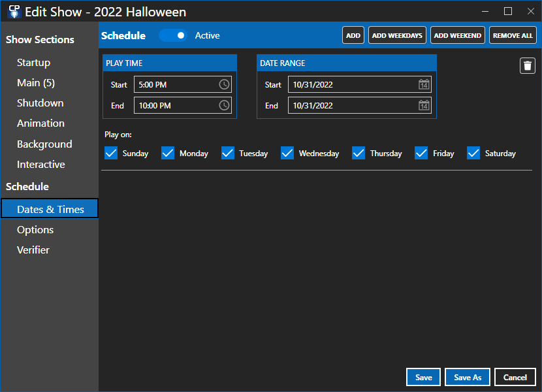Open the end date calendar picker
The width and height of the screenshot is (542, 392).
pos(424,105)
